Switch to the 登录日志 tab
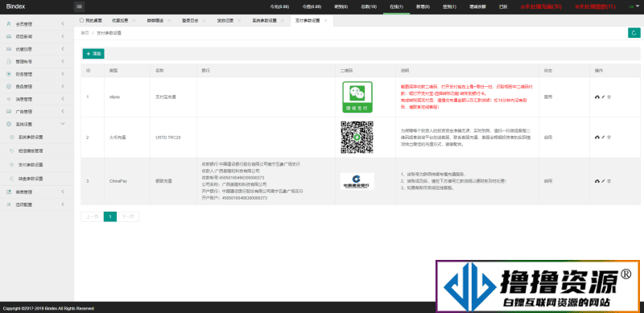This screenshot has height=313, width=644. (190, 21)
